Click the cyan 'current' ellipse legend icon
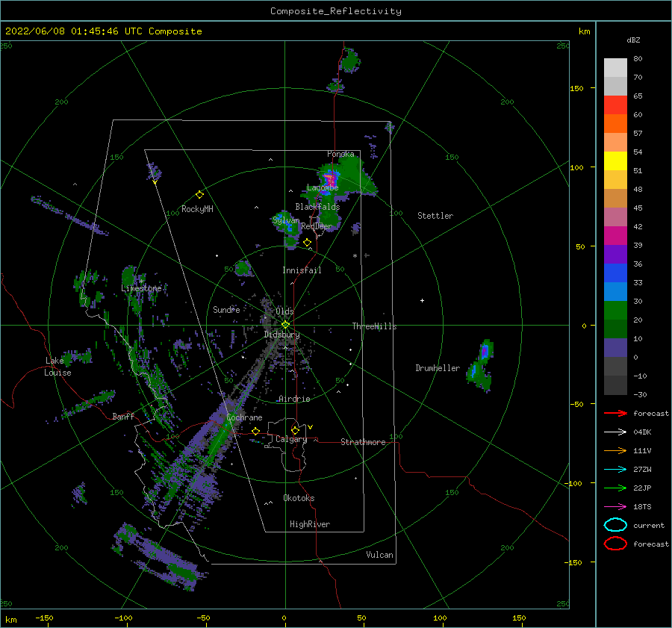672x628 pixels. [x=615, y=525]
